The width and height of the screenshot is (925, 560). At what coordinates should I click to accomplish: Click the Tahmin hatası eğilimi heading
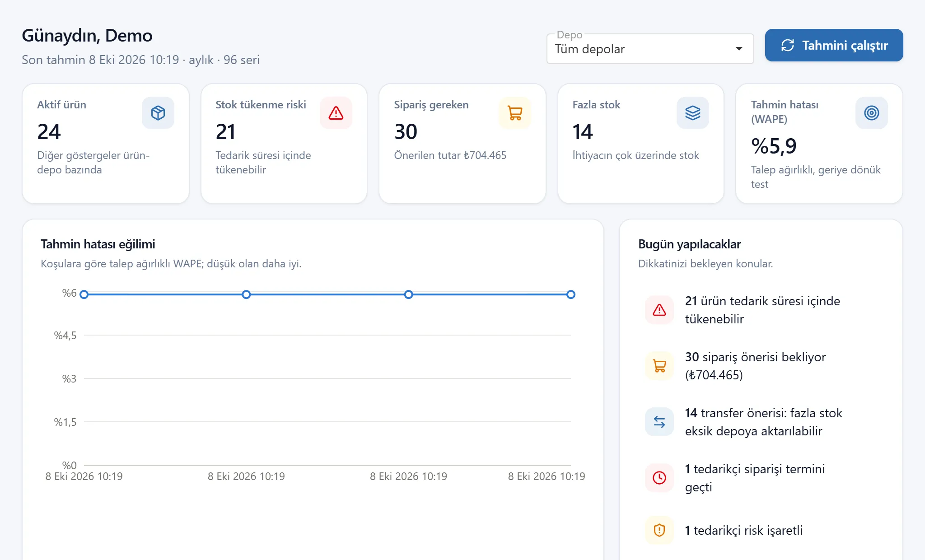coord(98,244)
